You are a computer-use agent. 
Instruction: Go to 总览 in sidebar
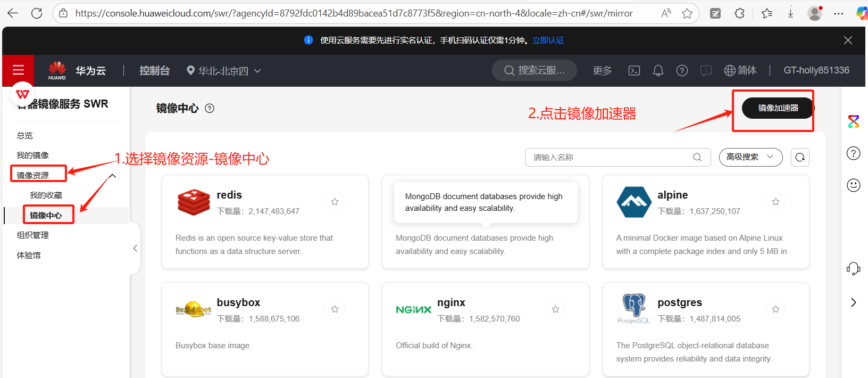point(25,135)
